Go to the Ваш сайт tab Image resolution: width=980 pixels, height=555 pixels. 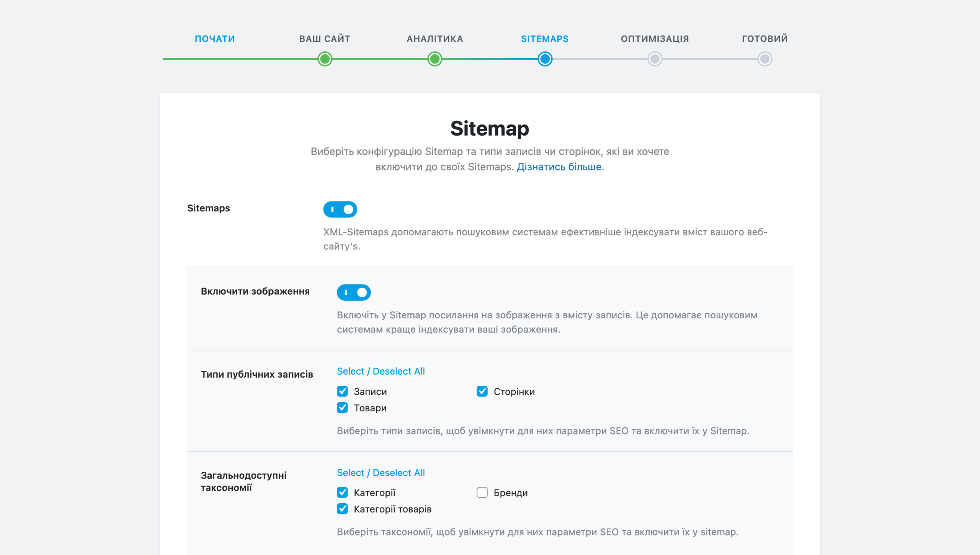pos(325,39)
